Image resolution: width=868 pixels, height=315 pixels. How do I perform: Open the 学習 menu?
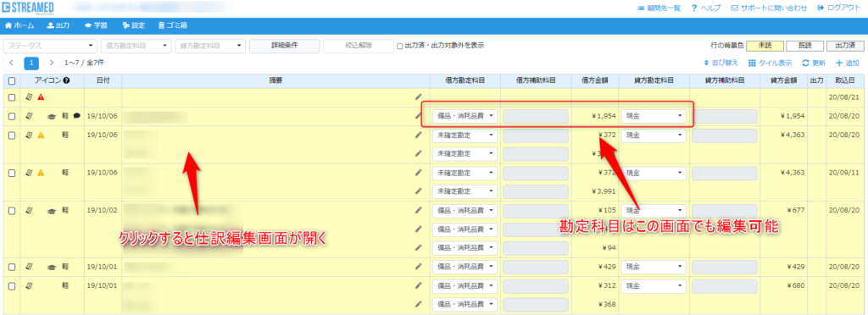coord(96,25)
